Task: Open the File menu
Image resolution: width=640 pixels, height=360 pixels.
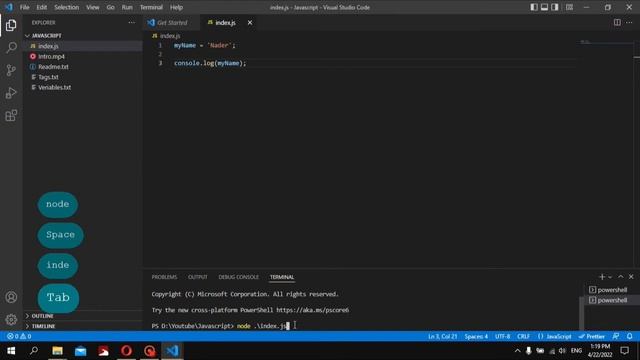Action: point(24,7)
